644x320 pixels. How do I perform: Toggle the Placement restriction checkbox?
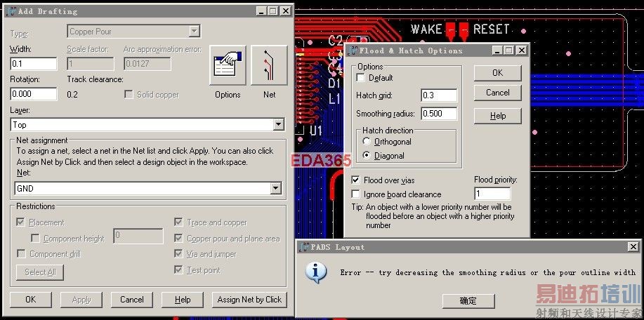(20, 222)
